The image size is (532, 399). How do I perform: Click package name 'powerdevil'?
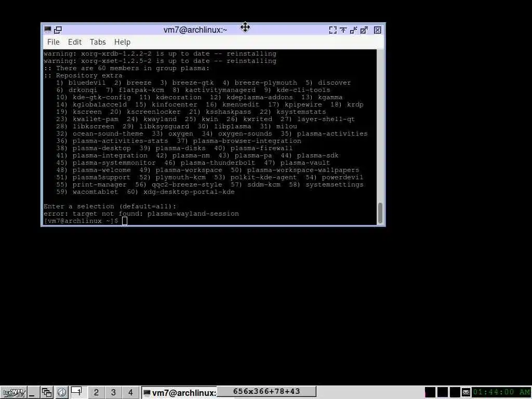point(342,178)
